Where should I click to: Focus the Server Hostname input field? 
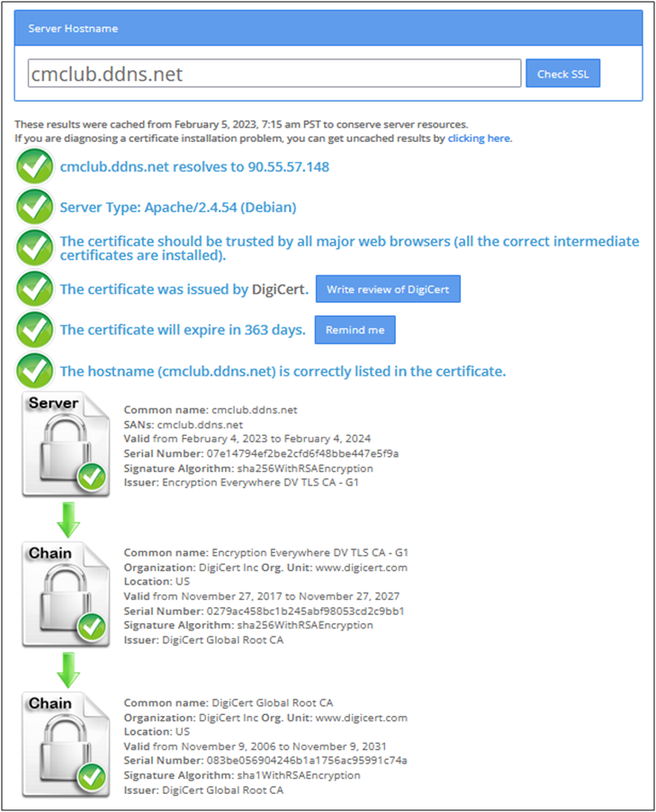(274, 73)
